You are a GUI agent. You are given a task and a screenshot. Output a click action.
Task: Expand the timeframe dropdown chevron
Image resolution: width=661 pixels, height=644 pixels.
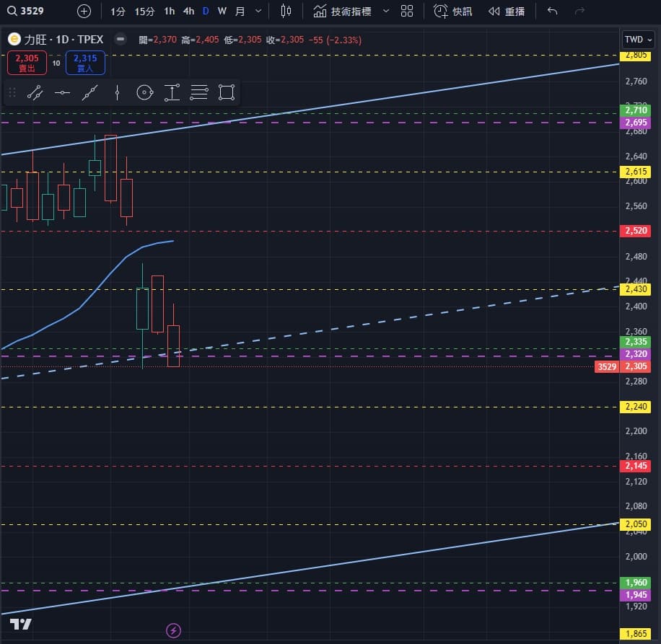point(258,11)
